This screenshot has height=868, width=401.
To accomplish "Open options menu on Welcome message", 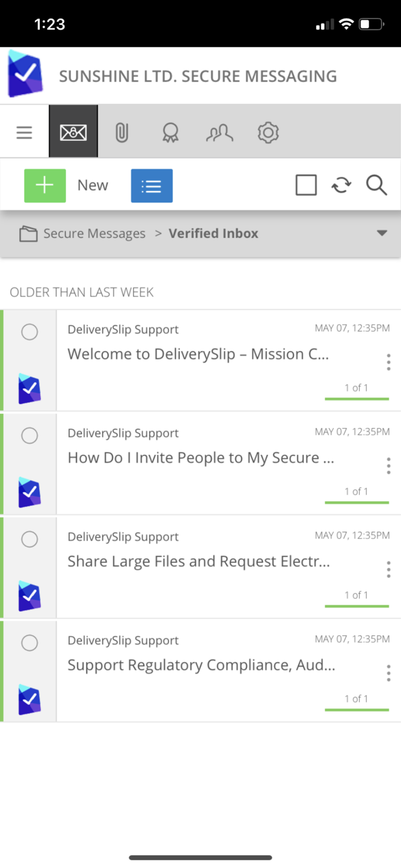I will [x=388, y=362].
